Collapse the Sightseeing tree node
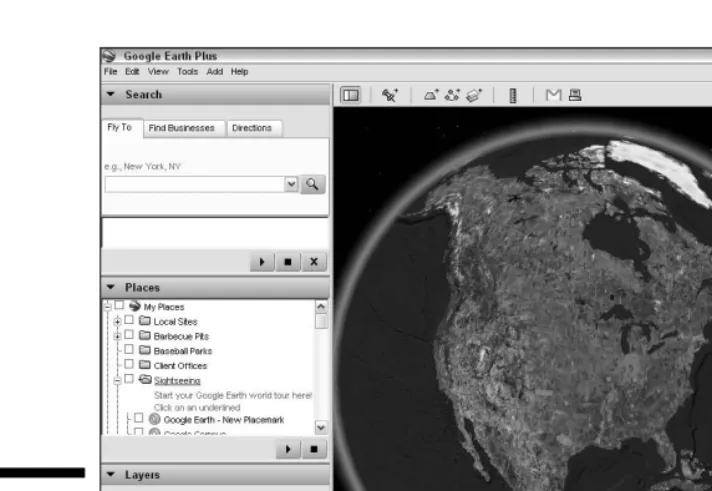 point(117,381)
